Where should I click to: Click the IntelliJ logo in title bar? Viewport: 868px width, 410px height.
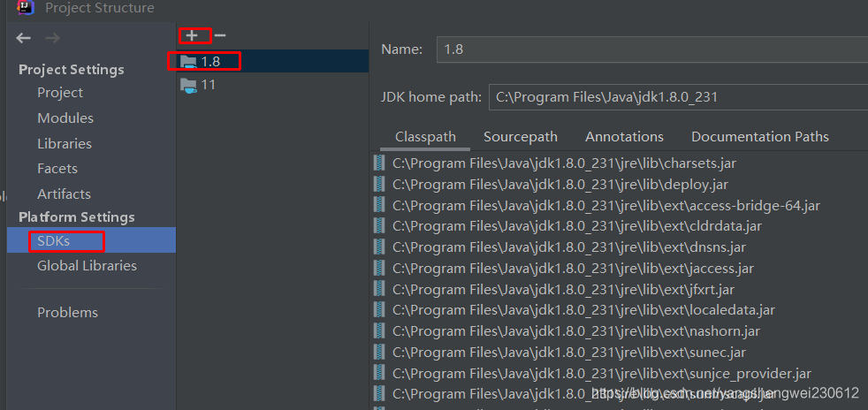point(26,7)
